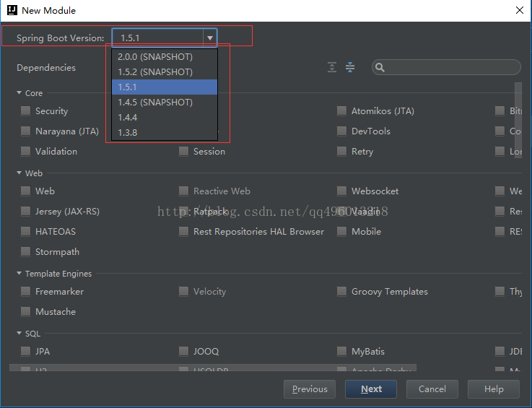Click the horizontal scrollbar at bottom
Viewport: 532px width, 408px height.
213,368
